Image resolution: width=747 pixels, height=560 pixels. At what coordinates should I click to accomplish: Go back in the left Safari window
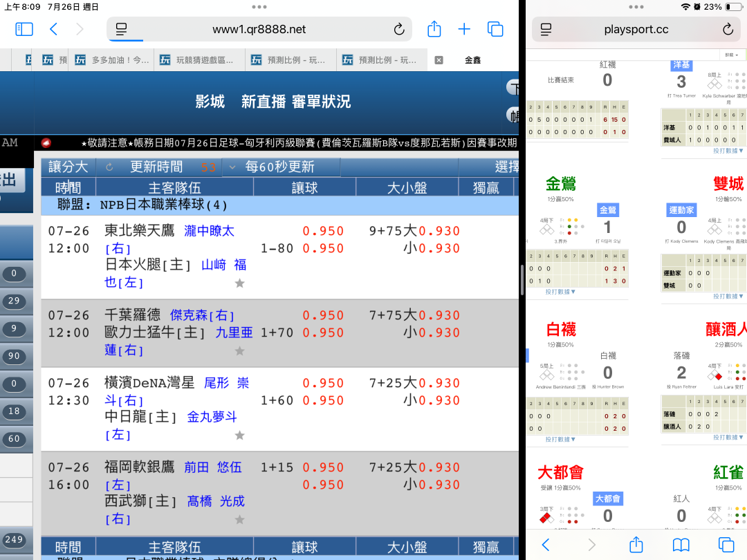coord(53,30)
